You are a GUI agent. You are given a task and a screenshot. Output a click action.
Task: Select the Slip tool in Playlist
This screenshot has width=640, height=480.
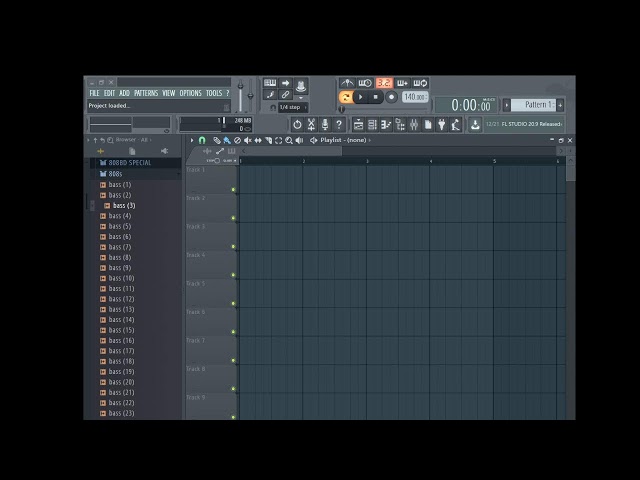[258, 140]
